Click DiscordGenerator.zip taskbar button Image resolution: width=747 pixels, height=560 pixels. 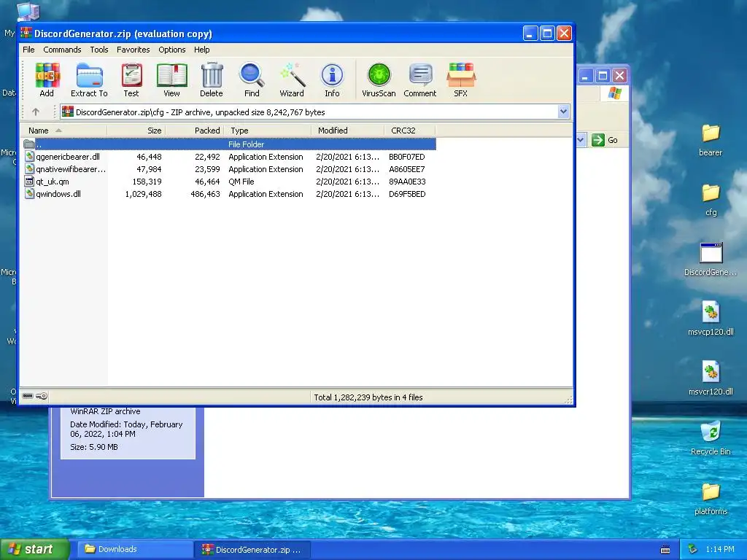[252, 549]
